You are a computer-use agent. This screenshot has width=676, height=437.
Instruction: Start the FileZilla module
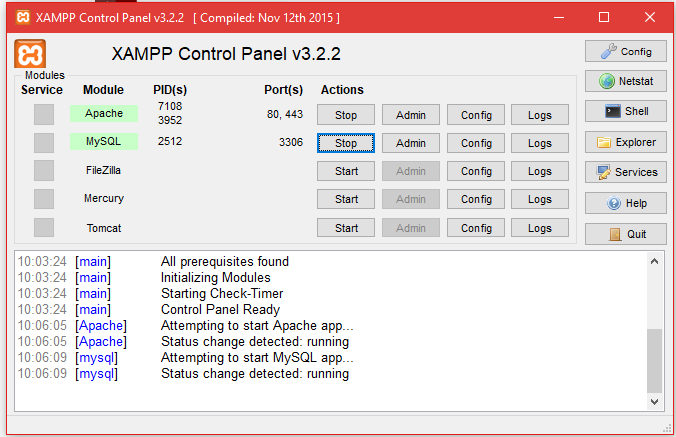346,171
